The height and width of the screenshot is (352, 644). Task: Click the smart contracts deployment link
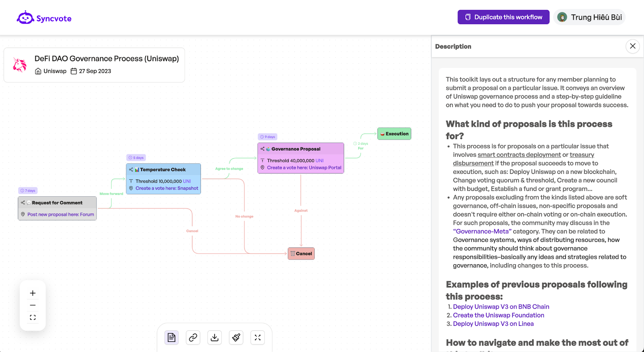519,155
